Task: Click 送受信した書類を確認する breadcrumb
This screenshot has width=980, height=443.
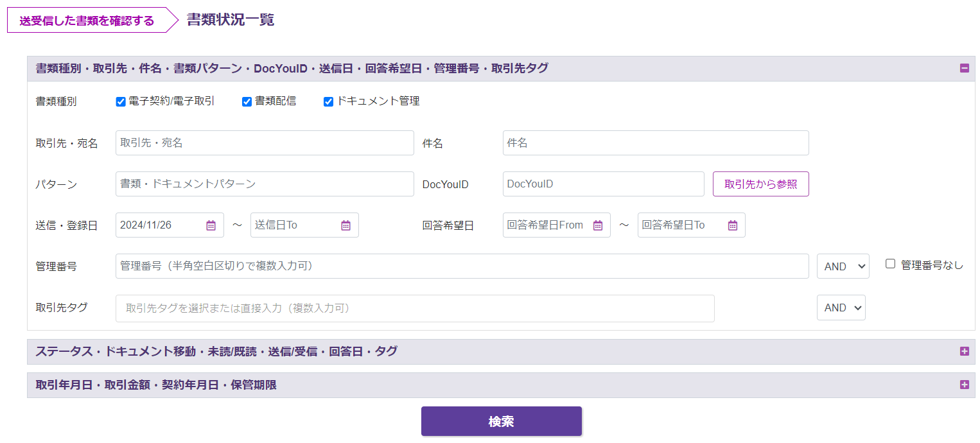Action: coord(87,21)
